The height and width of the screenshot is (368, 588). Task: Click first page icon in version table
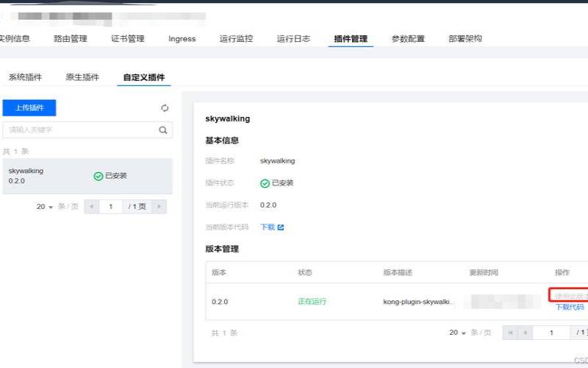pos(509,333)
